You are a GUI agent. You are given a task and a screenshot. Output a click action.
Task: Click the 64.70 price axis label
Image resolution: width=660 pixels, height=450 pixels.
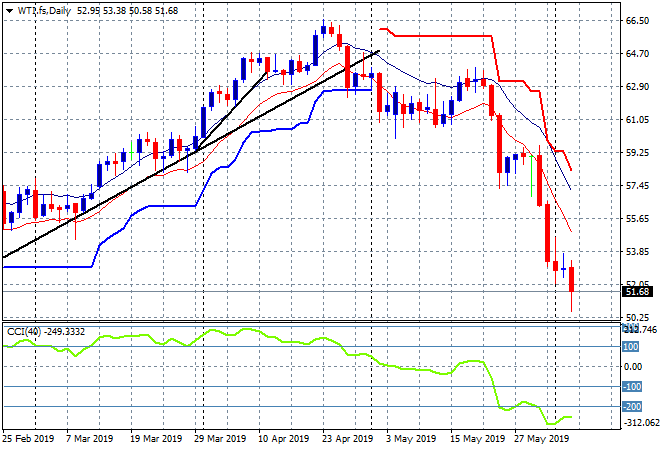pos(637,53)
